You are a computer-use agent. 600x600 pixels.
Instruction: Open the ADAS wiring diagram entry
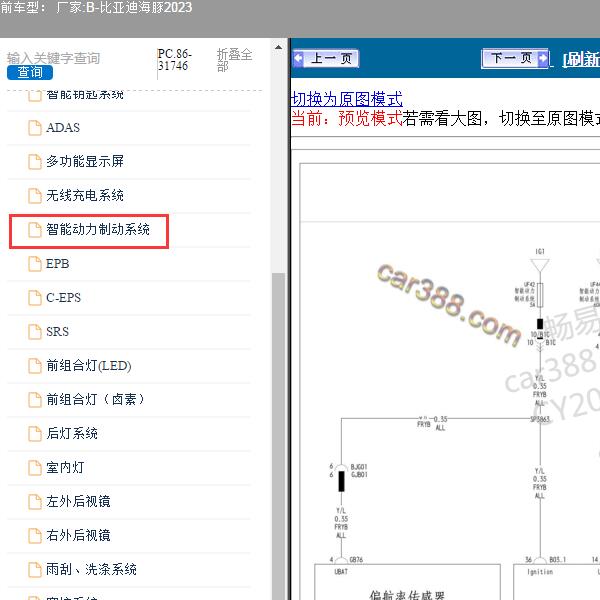point(63,128)
